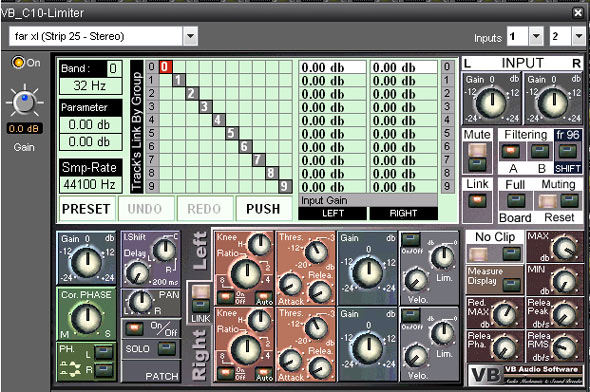Click the Left channel Ratio knob
The height and width of the screenshot is (392, 590).
pos(246,273)
